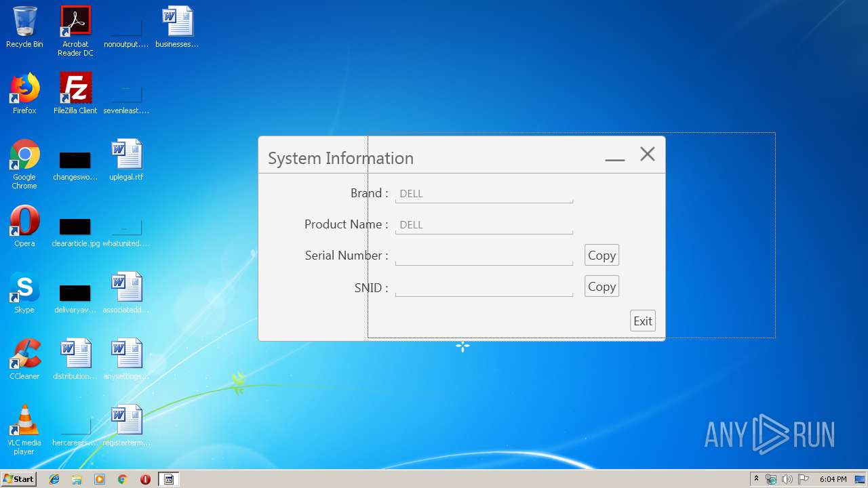Select the Recycle Bin desktop icon

pos(24,27)
